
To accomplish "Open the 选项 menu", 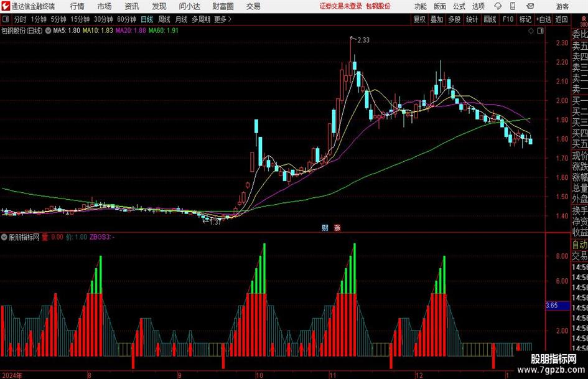I will (478, 6).
